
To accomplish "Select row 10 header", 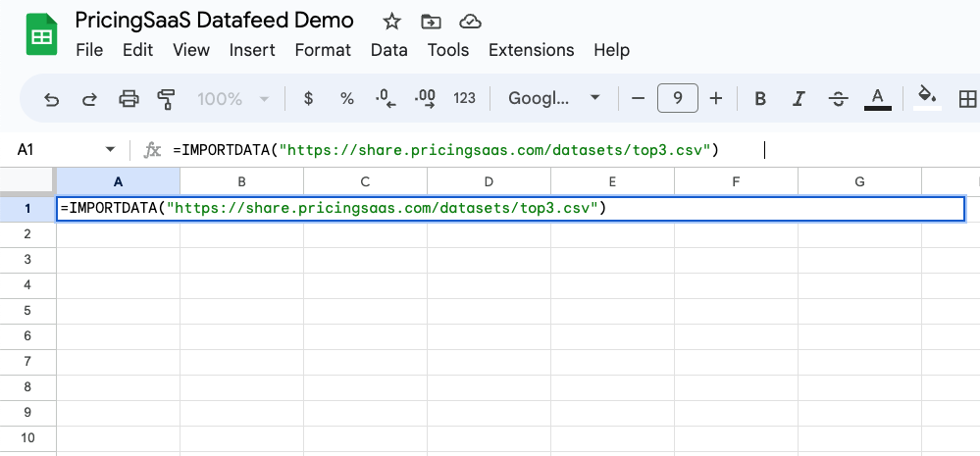I will (27, 438).
